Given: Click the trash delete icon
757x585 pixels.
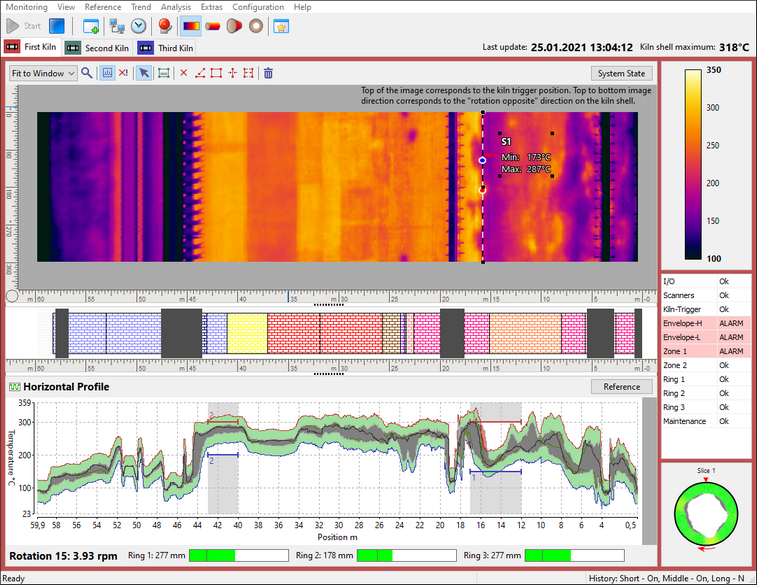Looking at the screenshot, I should click(x=268, y=73).
